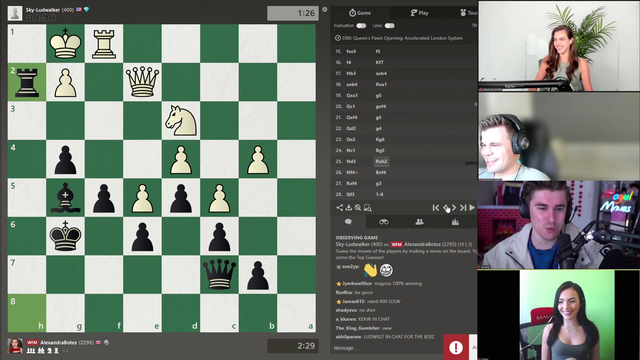Click the black bishop on g5
Image resolution: width=640 pixels, height=360 pixels.
[65, 198]
